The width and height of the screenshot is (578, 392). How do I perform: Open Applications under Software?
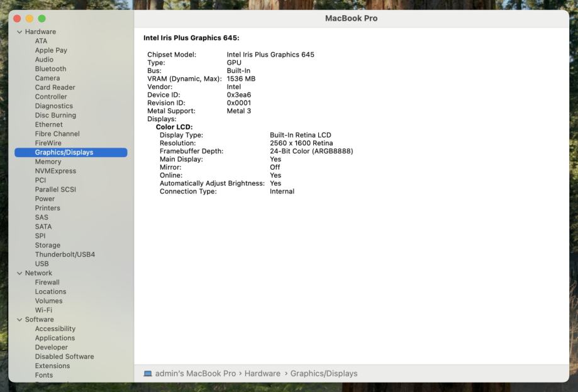[55, 338]
